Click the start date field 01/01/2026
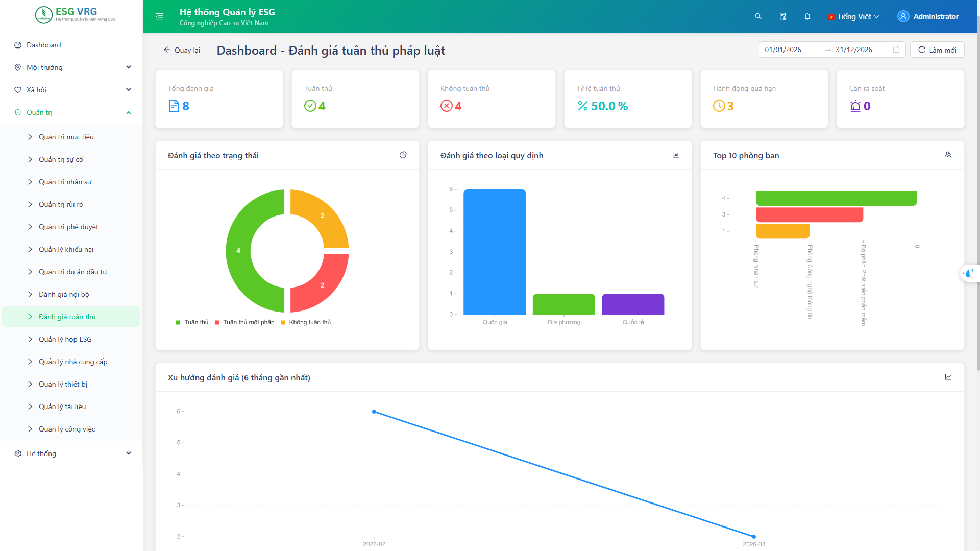Image resolution: width=980 pixels, height=551 pixels. 791,50
